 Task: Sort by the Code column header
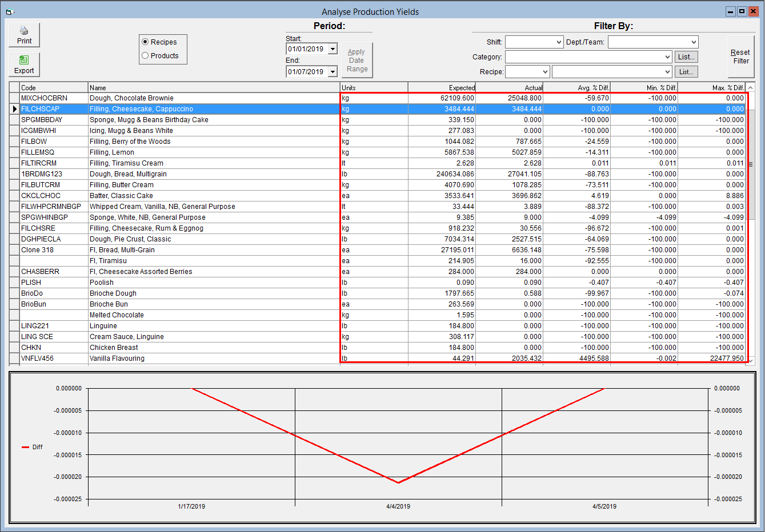point(54,87)
